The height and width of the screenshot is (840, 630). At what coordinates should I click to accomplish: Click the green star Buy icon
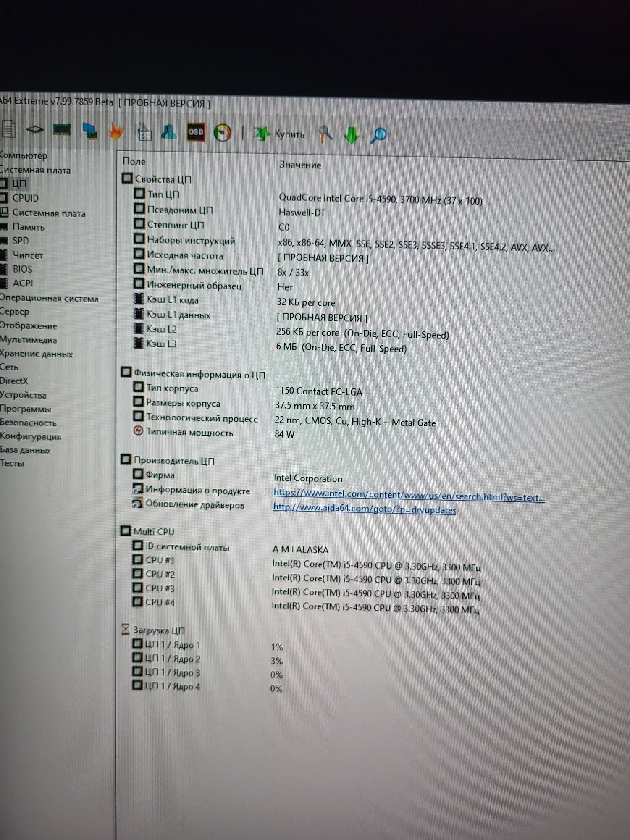262,134
